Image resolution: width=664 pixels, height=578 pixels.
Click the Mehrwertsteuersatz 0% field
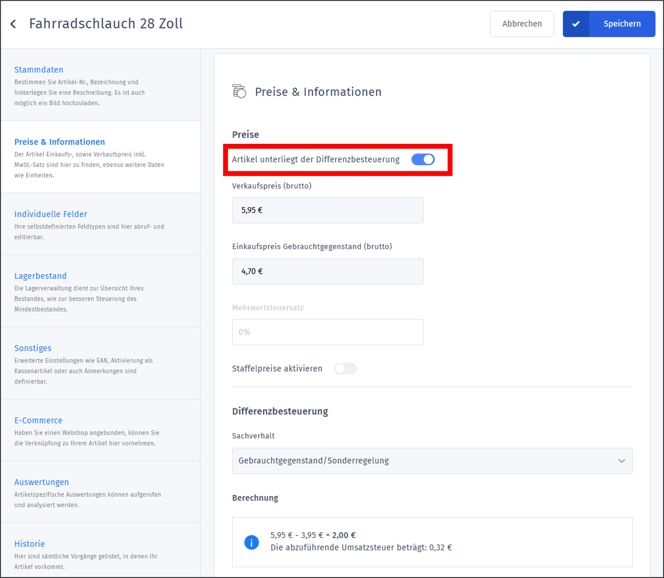coord(327,332)
